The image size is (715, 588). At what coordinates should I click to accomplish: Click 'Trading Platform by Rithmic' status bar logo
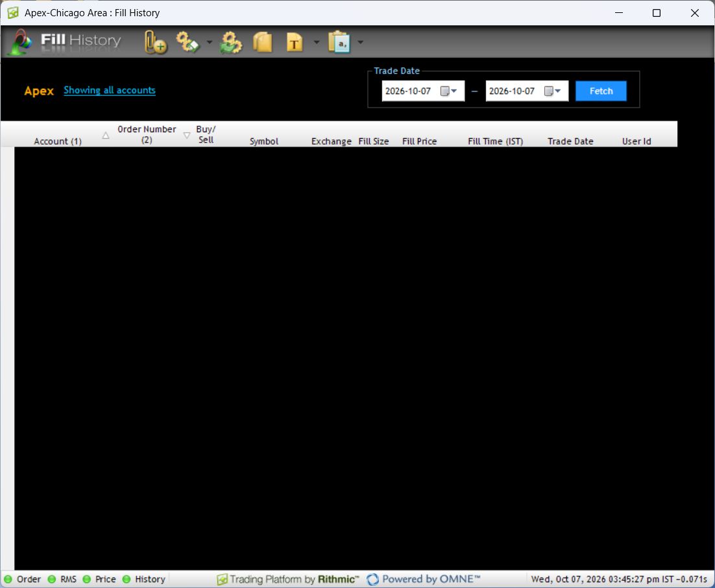(287, 579)
